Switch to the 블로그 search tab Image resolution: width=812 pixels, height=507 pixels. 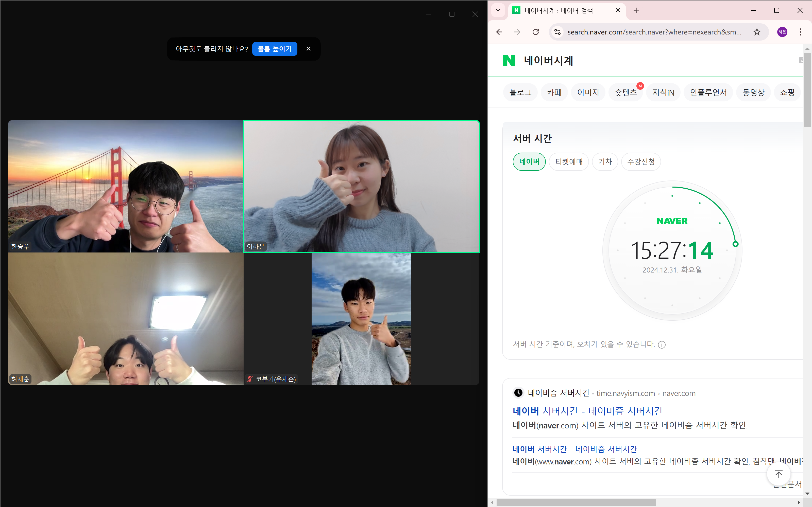click(520, 92)
